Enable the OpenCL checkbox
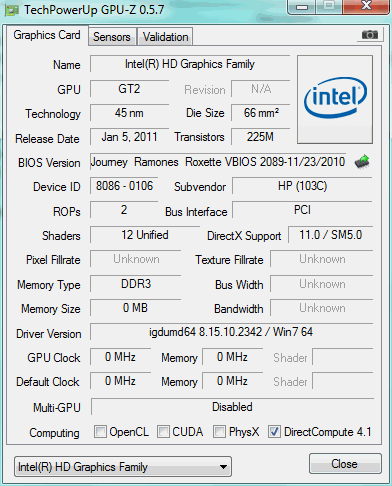Screen dimensions: 392x486 [x=100, y=432]
